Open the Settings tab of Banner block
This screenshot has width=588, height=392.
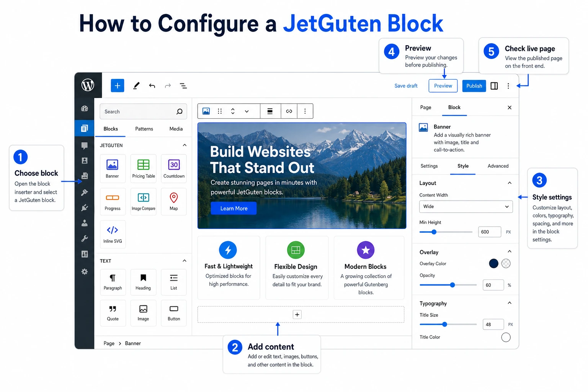429,166
